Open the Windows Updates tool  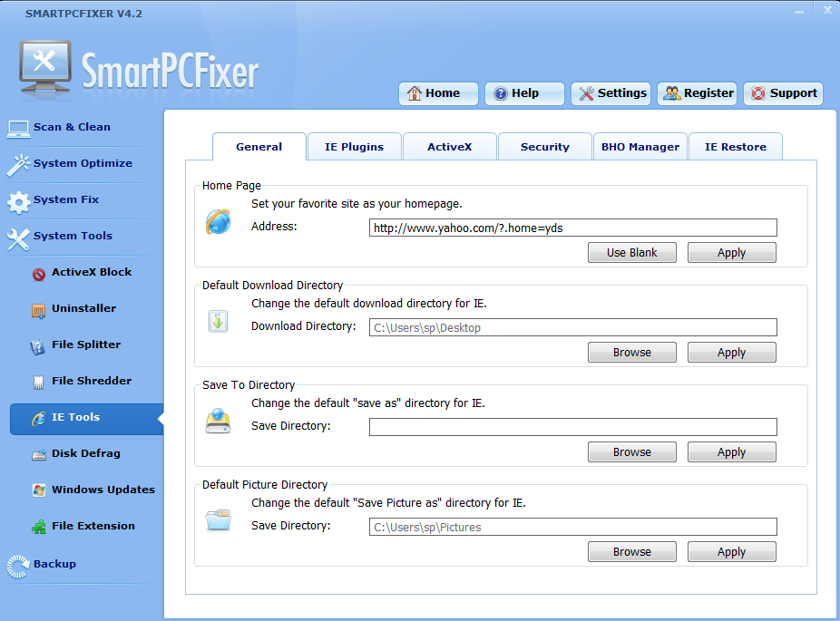click(103, 490)
